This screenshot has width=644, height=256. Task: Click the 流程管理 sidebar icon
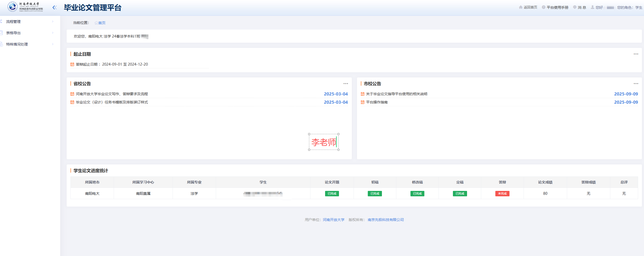click(x=1, y=22)
